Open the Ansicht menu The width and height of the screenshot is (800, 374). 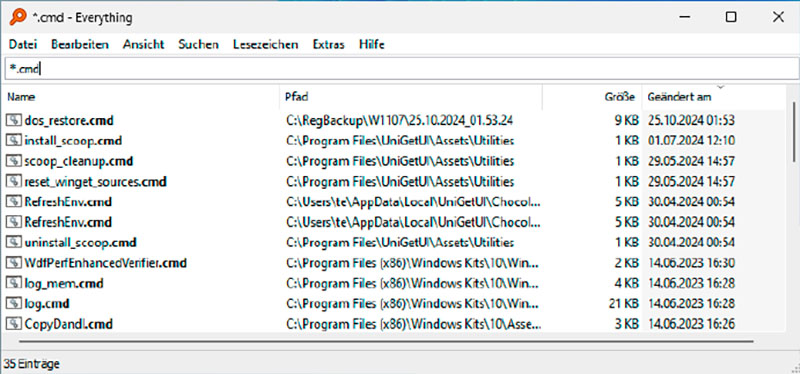tap(143, 44)
